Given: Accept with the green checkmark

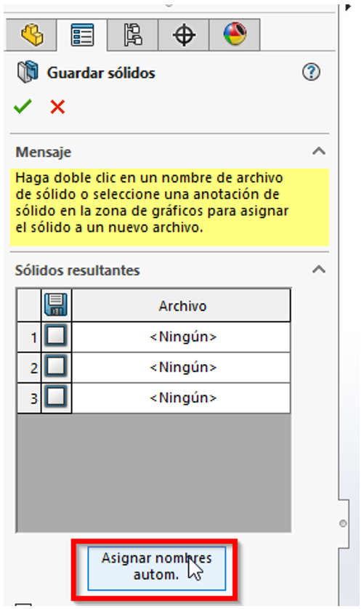Looking at the screenshot, I should click(x=23, y=106).
